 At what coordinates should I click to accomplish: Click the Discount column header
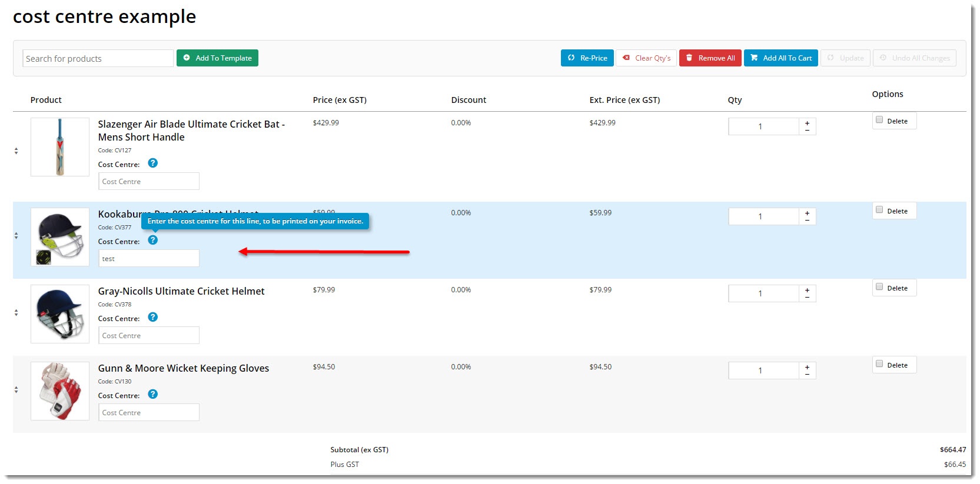pyautogui.click(x=469, y=100)
